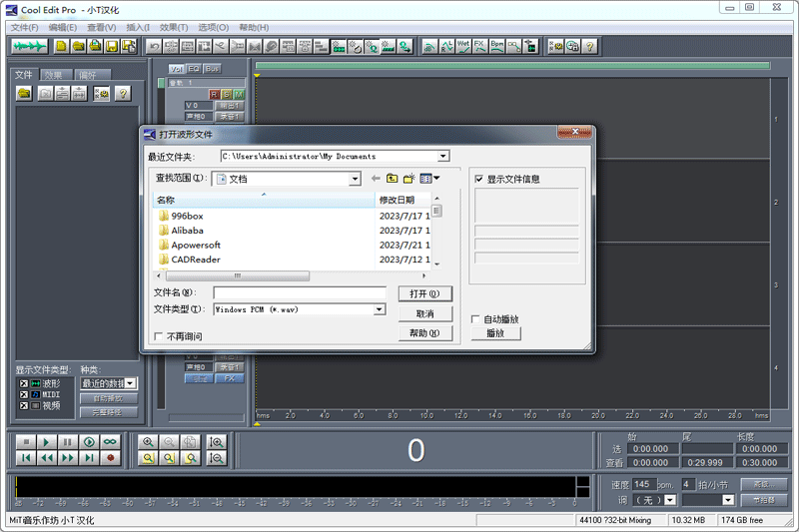Screen dimensions: 799x532
Task: Click the pause button in transport
Action: pos(68,442)
